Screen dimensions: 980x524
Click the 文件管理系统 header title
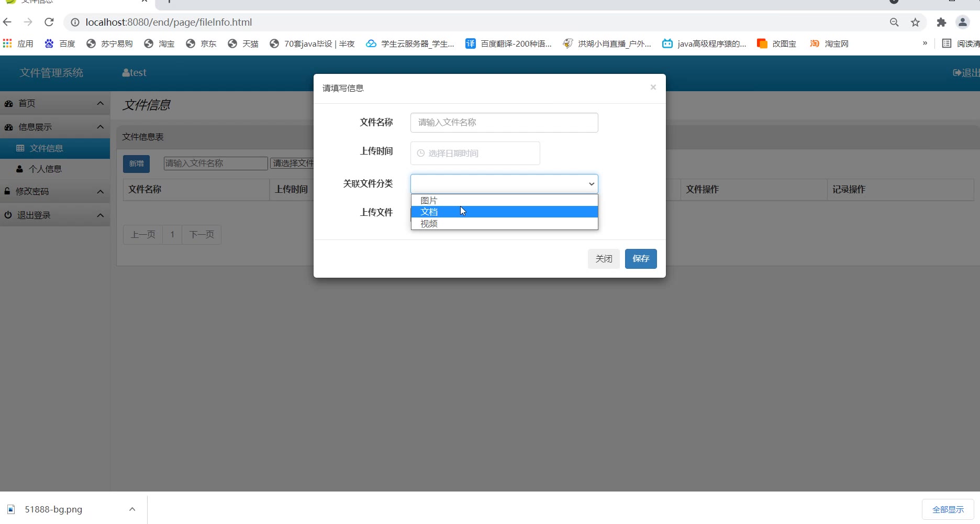click(51, 73)
